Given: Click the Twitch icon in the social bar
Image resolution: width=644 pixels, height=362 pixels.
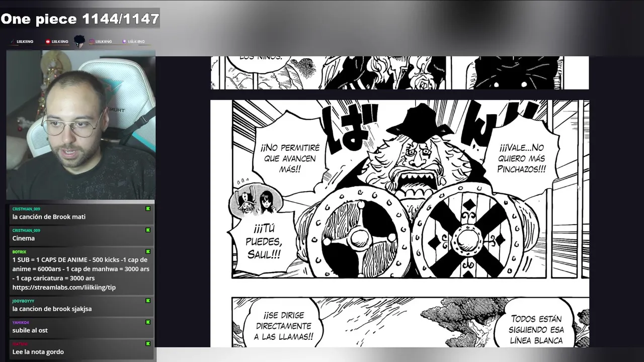Looking at the screenshot, I should 124,42.
